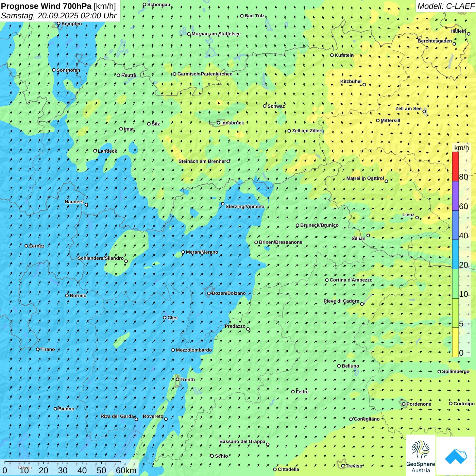Image resolution: width=476 pixels, height=476 pixels.
Task: Click the Sonthofen town marker
Action: pos(54,70)
